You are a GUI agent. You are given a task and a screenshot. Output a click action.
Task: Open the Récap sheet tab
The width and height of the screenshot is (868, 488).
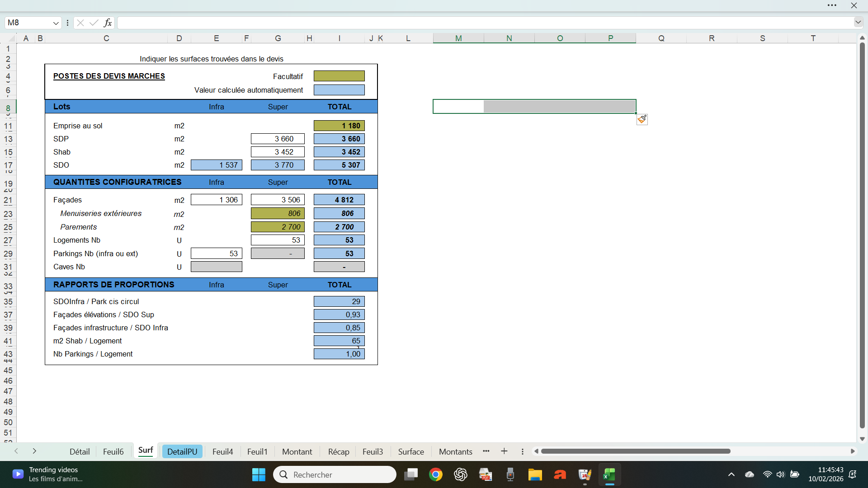coord(339,451)
